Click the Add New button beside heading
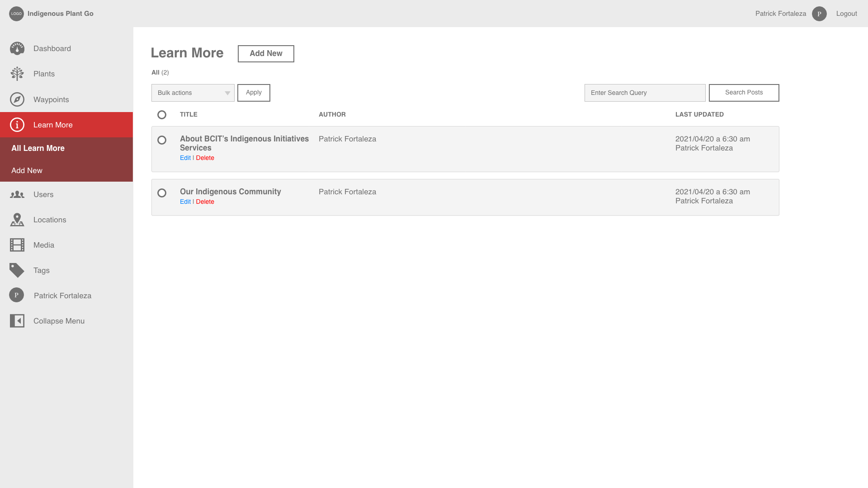 (x=266, y=53)
